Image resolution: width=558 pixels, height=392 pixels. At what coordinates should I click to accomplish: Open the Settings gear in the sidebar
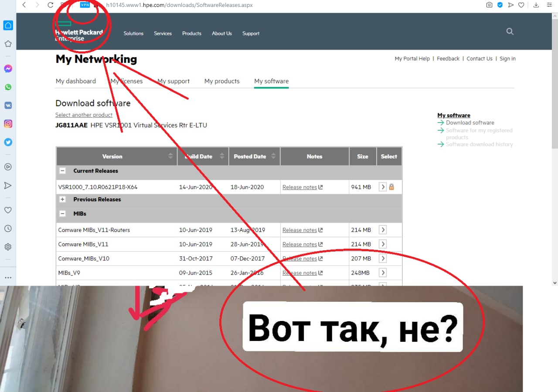[8, 247]
